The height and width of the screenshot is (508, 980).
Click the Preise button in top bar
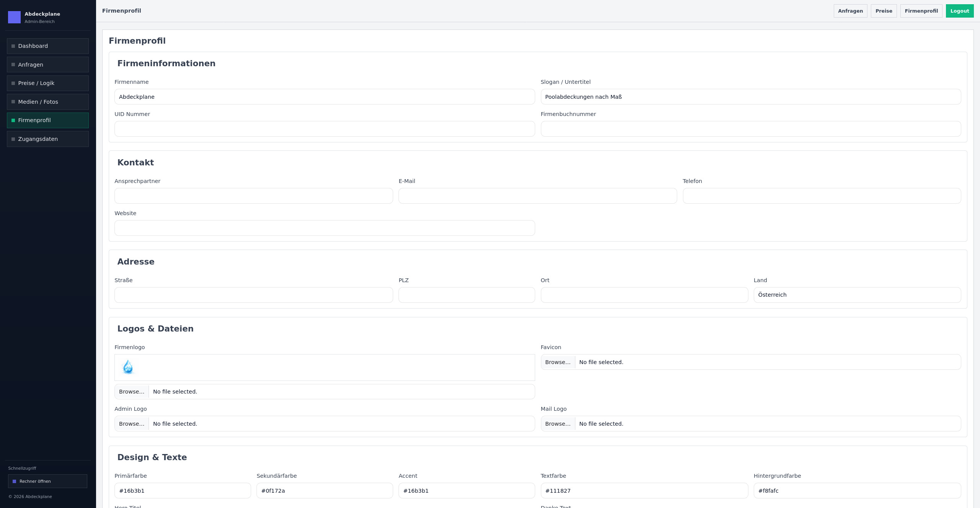point(884,11)
